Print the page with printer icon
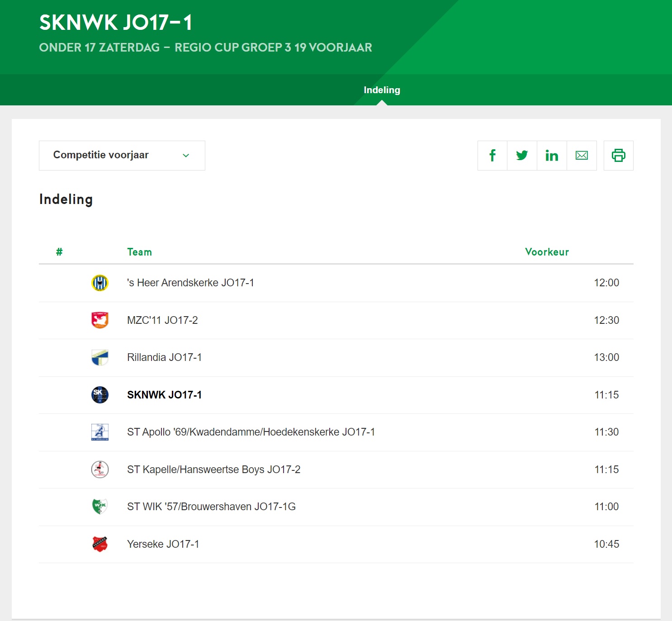 coord(619,156)
